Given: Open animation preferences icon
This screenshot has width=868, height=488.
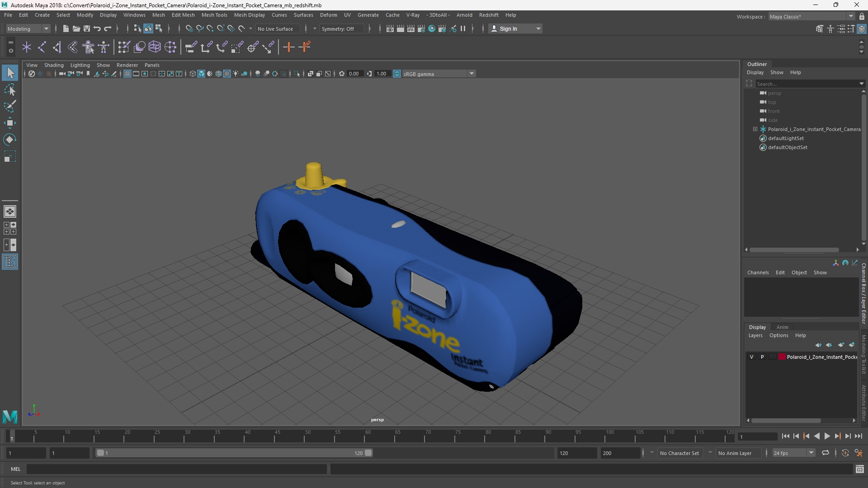Looking at the screenshot, I should pos(859,453).
